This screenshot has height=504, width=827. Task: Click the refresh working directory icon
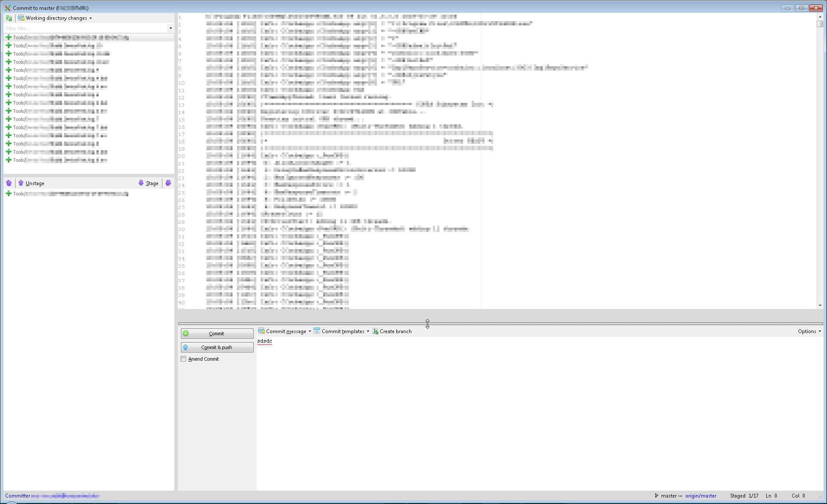pos(9,18)
